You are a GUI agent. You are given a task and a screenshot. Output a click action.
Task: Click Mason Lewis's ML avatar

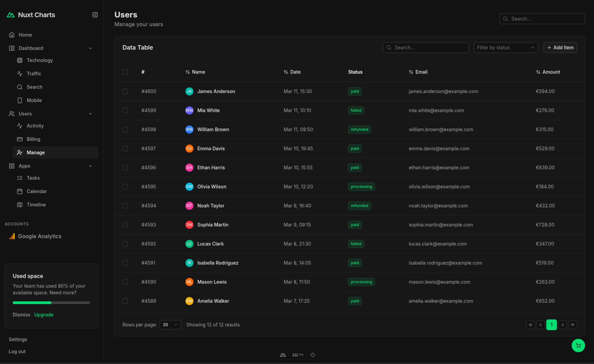pyautogui.click(x=189, y=282)
